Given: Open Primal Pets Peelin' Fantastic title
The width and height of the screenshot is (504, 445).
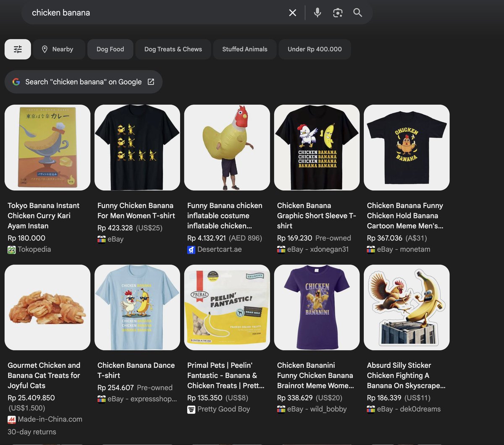Looking at the screenshot, I should pyautogui.click(x=226, y=376).
